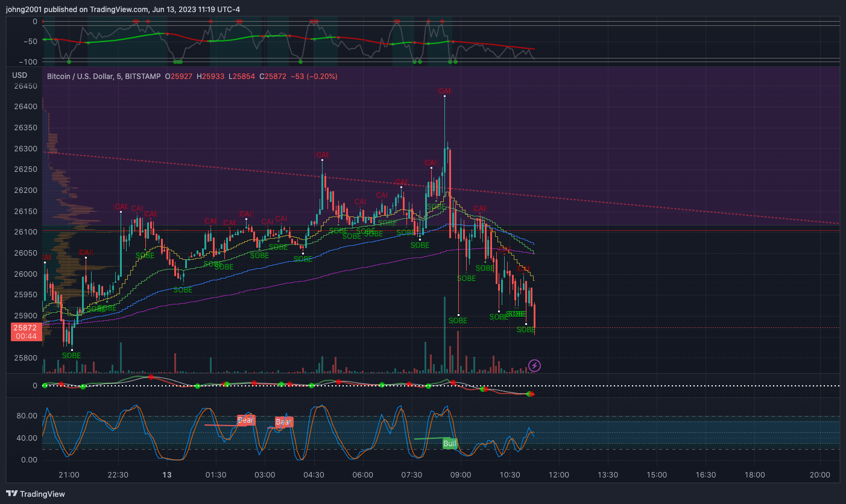
Task: Click the green Bull divergence label
Action: pyautogui.click(x=450, y=444)
